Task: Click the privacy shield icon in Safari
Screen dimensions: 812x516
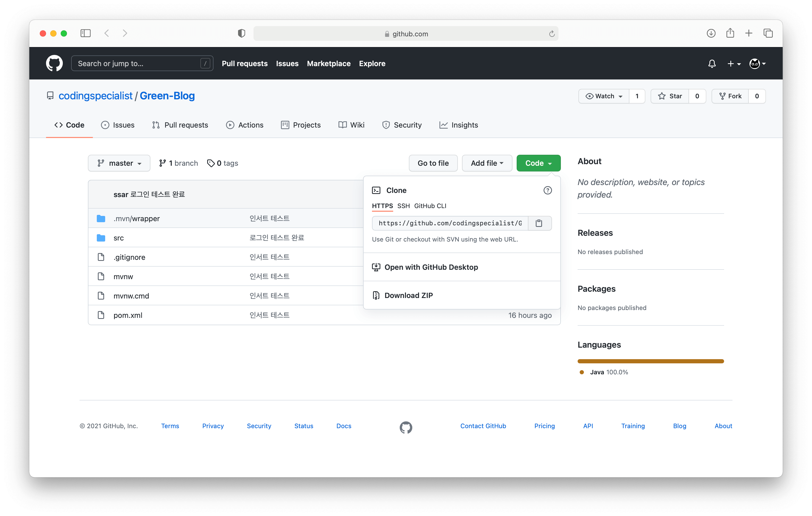Action: coord(241,33)
